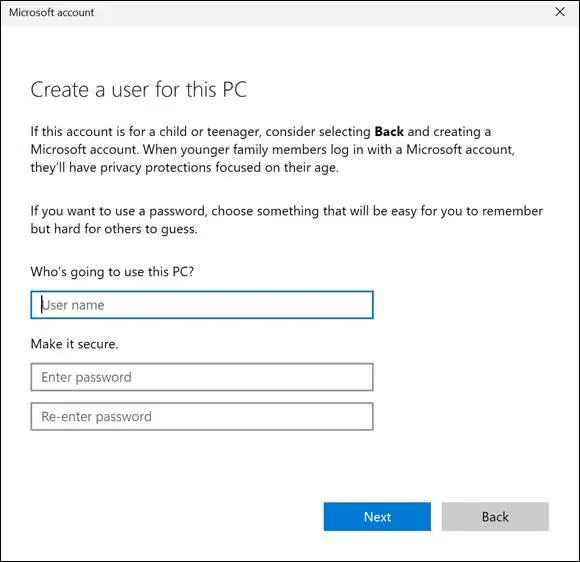The height and width of the screenshot is (562, 580).
Task: Click the bold 'Back' word in the paragraph
Action: click(x=389, y=132)
